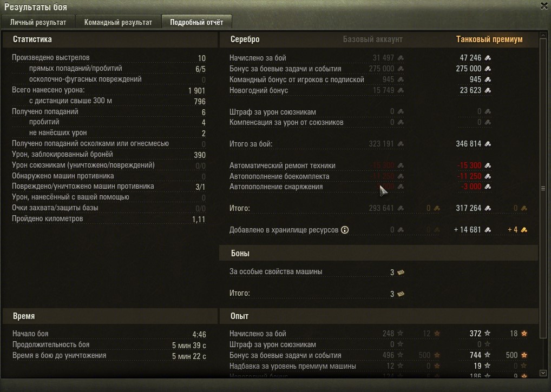Switch to the Личный результат tab
Screen dimensions: 551x392
[x=38, y=22]
